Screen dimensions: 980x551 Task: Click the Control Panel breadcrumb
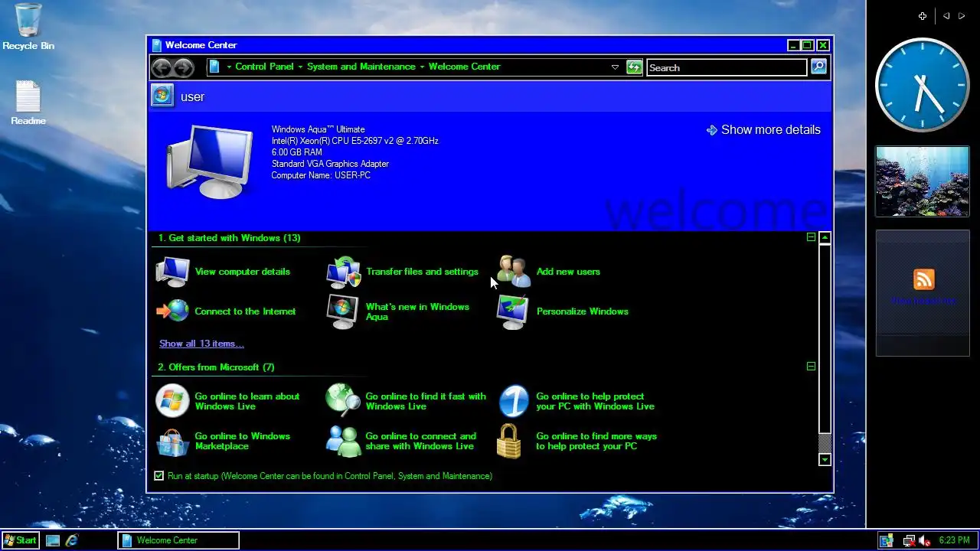pyautogui.click(x=264, y=67)
